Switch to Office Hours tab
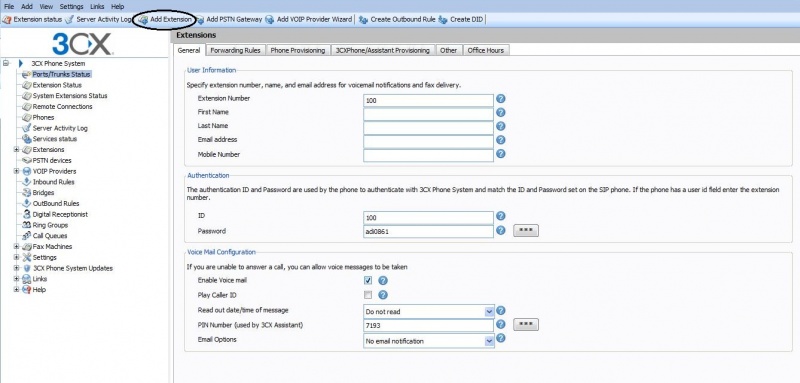This screenshot has height=383, width=800. [486, 50]
